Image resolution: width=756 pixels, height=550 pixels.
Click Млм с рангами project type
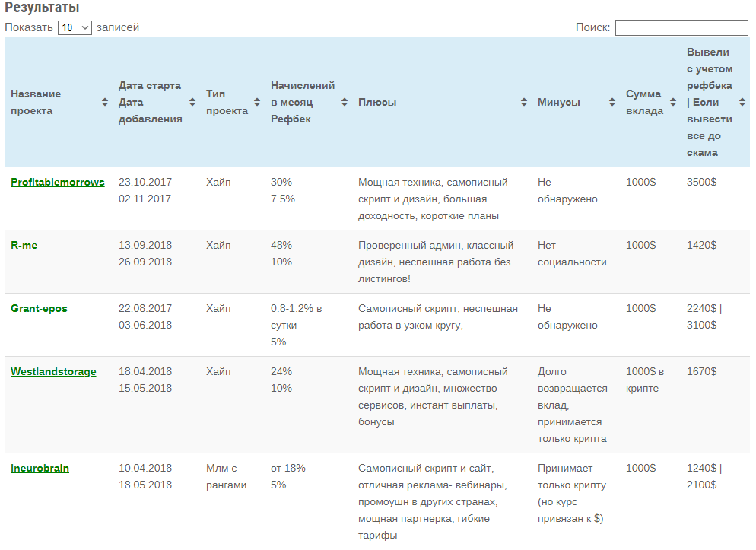226,477
